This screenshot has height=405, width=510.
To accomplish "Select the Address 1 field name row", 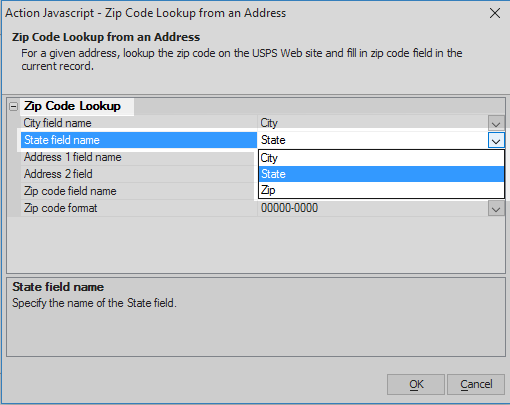I will pyautogui.click(x=139, y=157).
